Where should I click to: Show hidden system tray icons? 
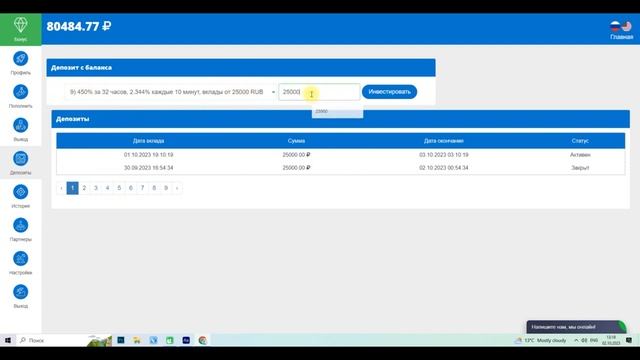pos(576,340)
